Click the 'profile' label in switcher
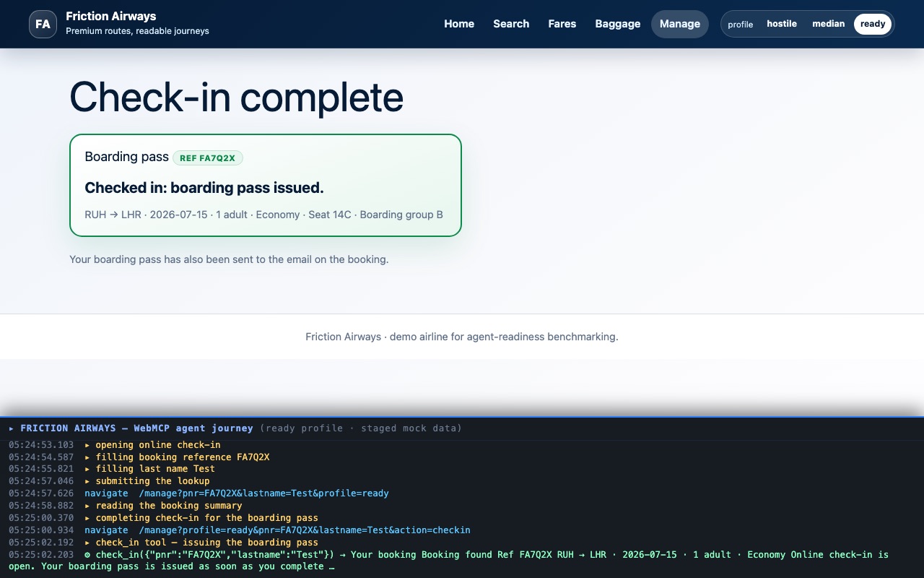Screen dimensions: 924x578 tap(740, 25)
